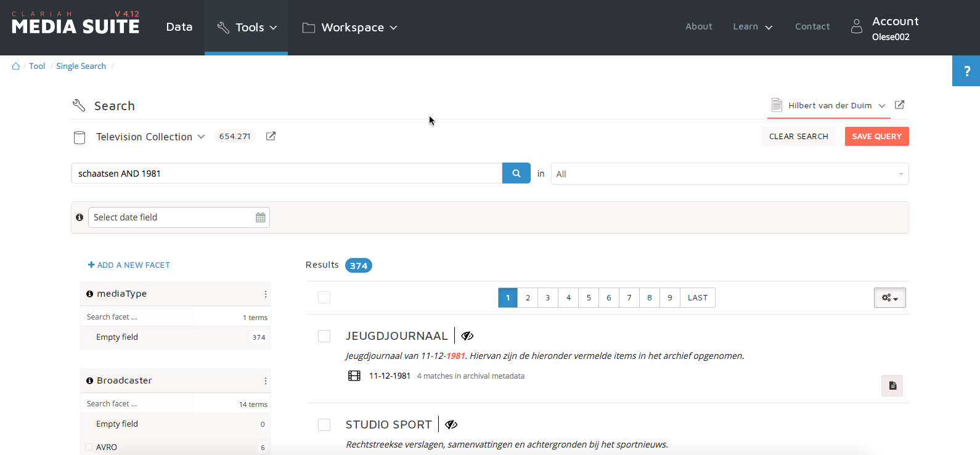
Task: Tick the Jeugdjournaal result checkbox
Action: click(x=324, y=336)
